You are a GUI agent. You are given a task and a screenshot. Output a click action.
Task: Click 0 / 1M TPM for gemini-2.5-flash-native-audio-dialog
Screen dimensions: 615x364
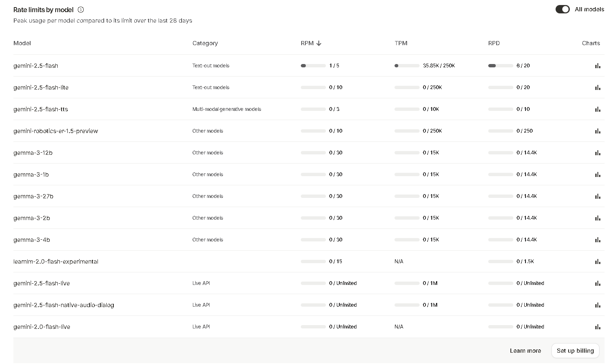coord(430,305)
